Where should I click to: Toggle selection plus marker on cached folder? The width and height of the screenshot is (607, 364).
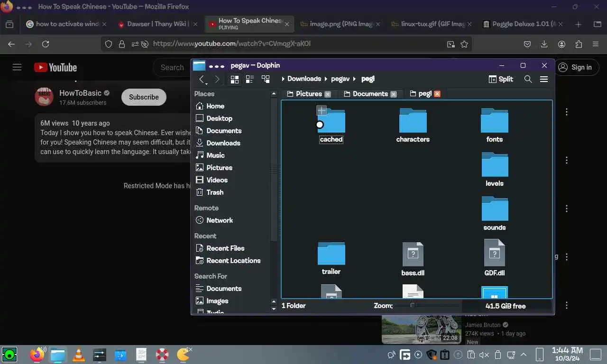(x=322, y=111)
